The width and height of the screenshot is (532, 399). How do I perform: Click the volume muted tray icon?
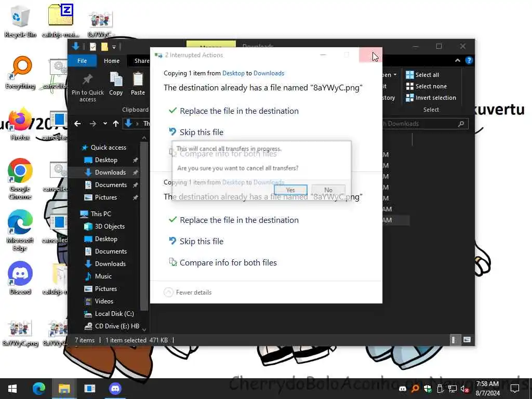coord(464,389)
